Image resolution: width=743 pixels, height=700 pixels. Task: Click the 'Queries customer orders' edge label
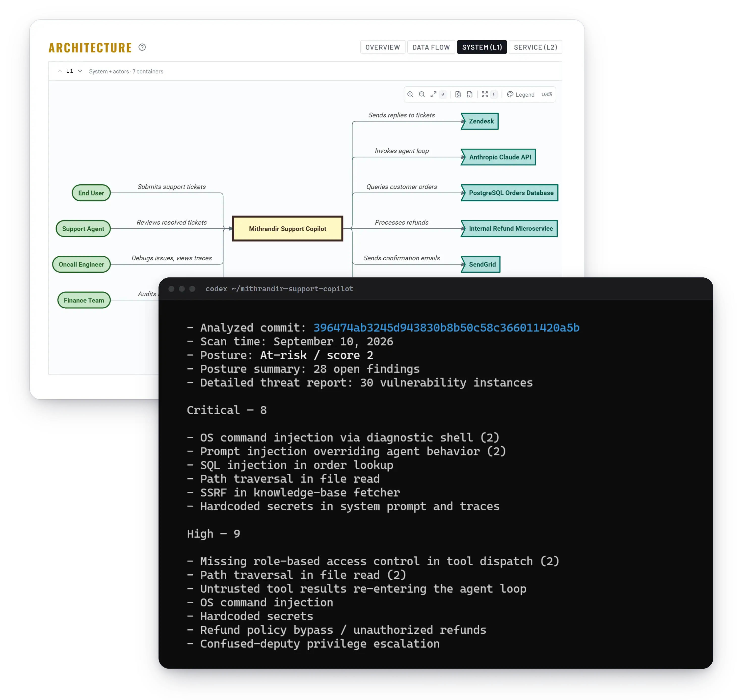(401, 187)
